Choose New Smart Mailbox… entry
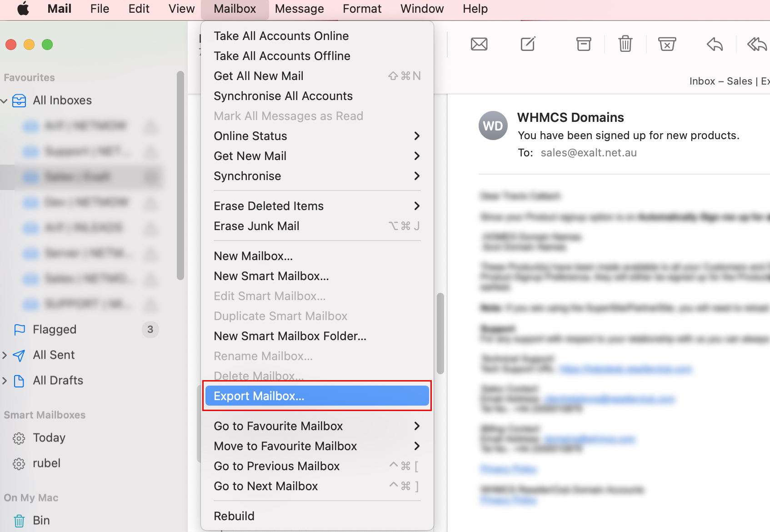Image resolution: width=770 pixels, height=532 pixels. click(317, 276)
